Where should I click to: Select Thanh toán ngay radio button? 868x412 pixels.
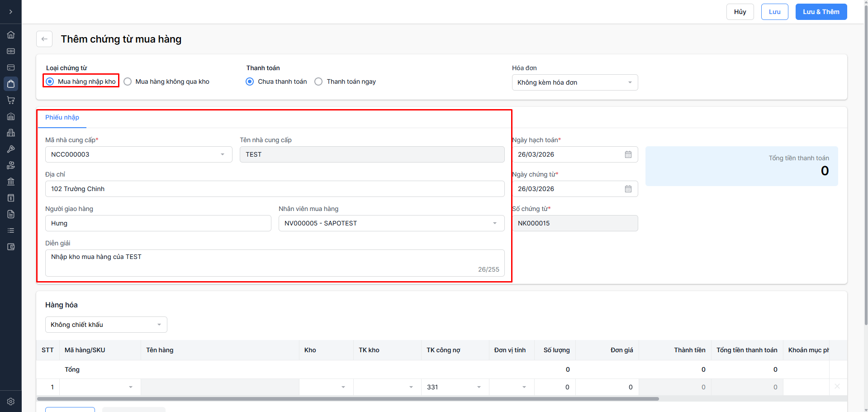(319, 81)
